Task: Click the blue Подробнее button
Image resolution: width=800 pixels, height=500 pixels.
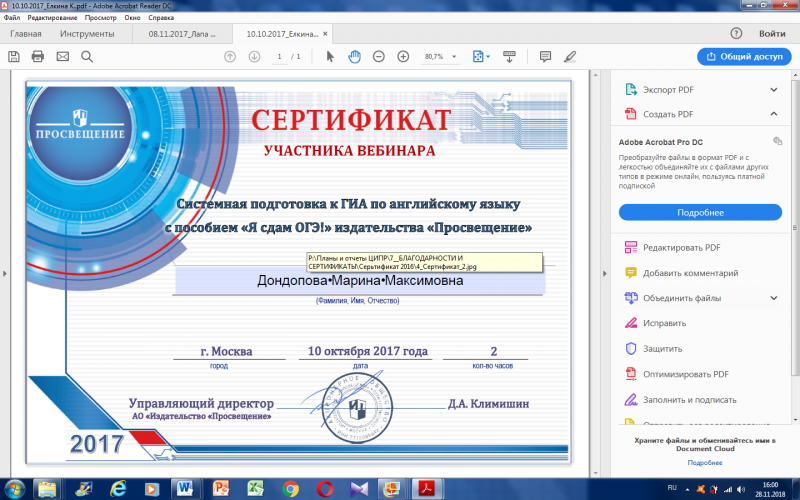Action: [x=700, y=212]
